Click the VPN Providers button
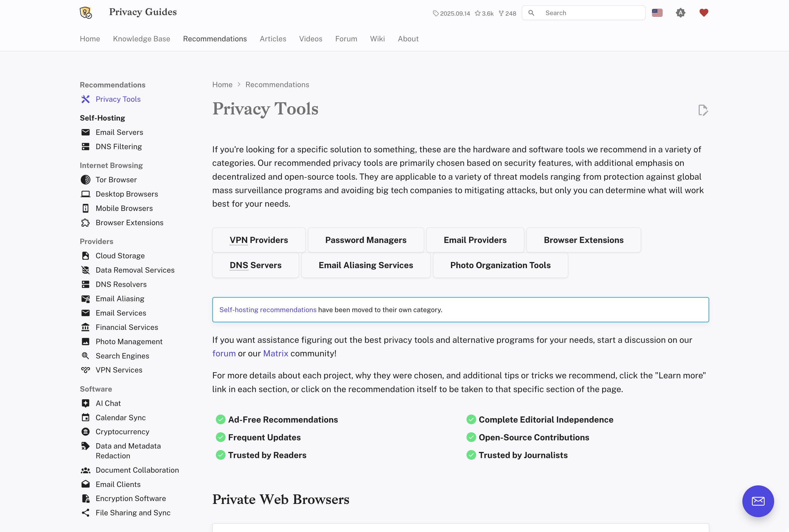 [x=259, y=240]
